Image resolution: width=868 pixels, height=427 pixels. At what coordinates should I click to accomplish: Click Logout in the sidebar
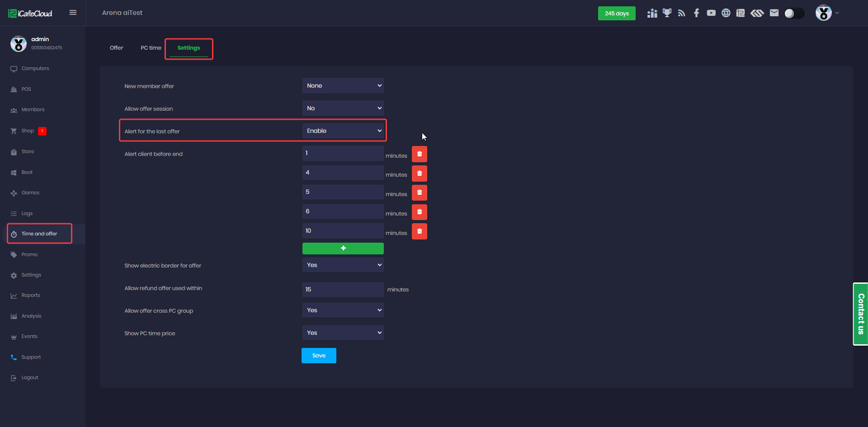[29, 378]
